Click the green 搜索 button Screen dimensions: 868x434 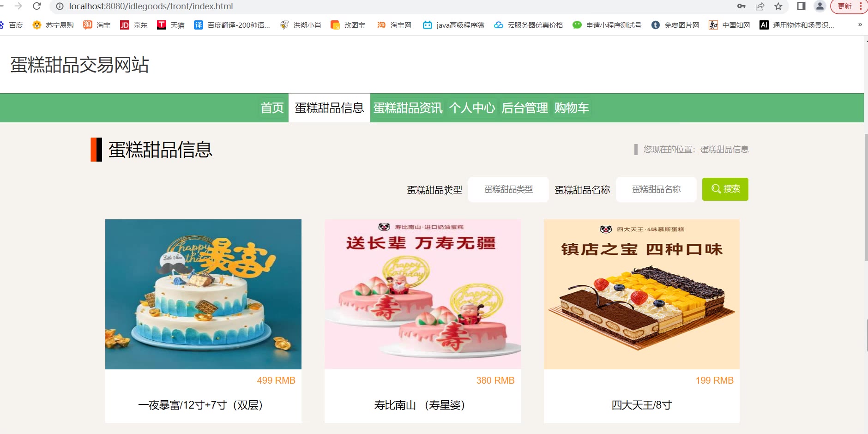pos(725,189)
